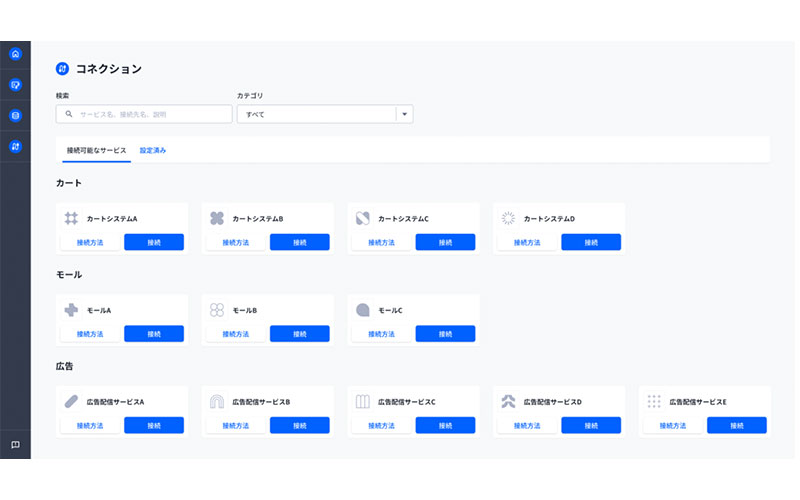Connect モールB with 接続 button
Viewport: 800px width, 500px height.
pos(299,334)
